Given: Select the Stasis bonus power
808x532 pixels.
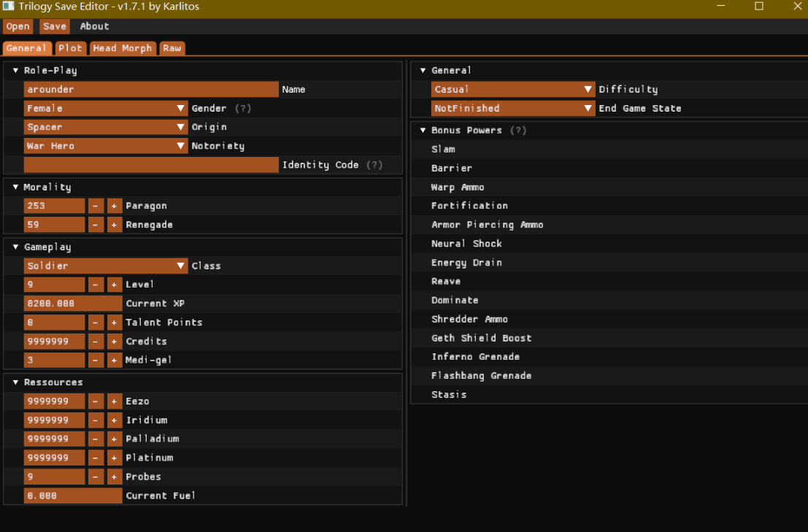Looking at the screenshot, I should tap(449, 395).
